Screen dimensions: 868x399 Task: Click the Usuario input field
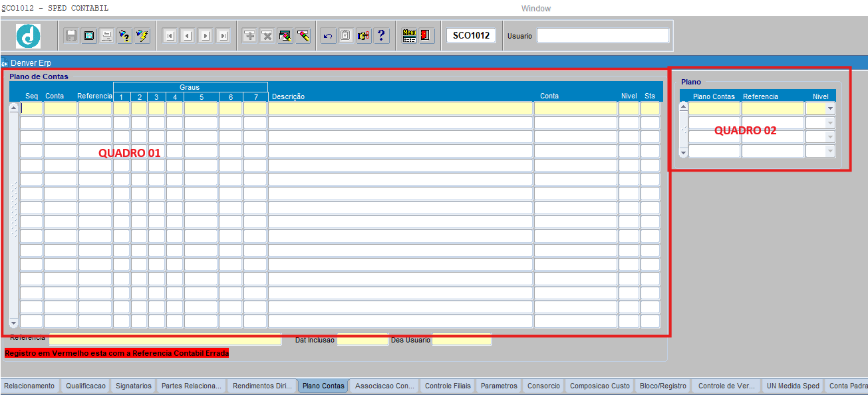click(603, 36)
